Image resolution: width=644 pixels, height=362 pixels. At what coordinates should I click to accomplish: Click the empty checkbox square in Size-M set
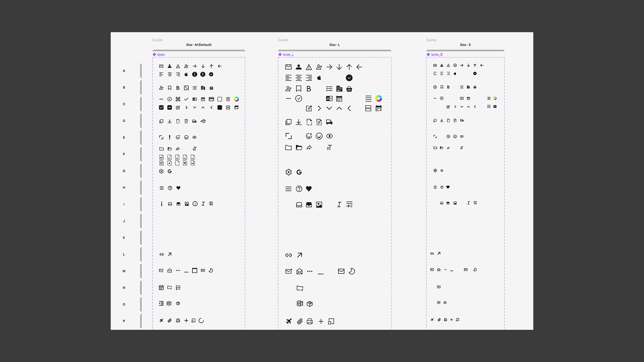220,99
